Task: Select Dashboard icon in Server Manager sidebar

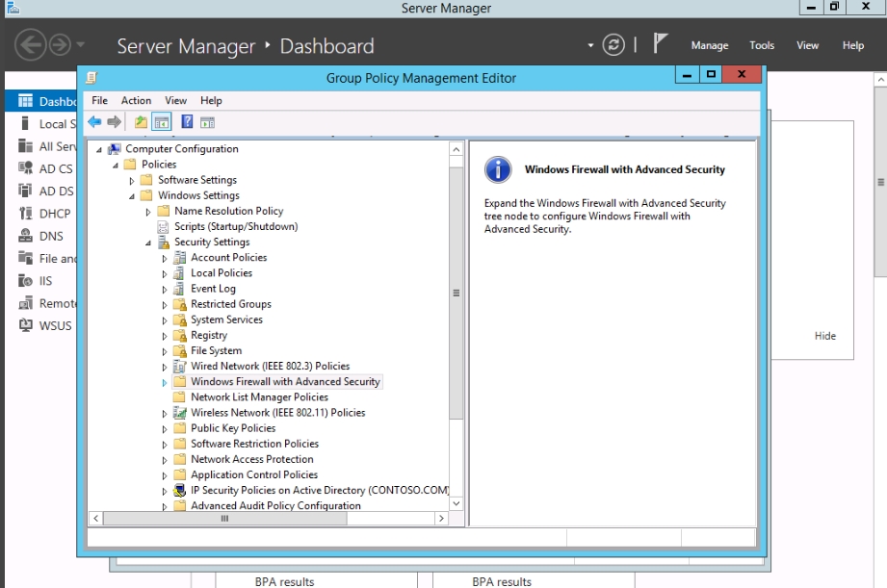Action: click(25, 101)
